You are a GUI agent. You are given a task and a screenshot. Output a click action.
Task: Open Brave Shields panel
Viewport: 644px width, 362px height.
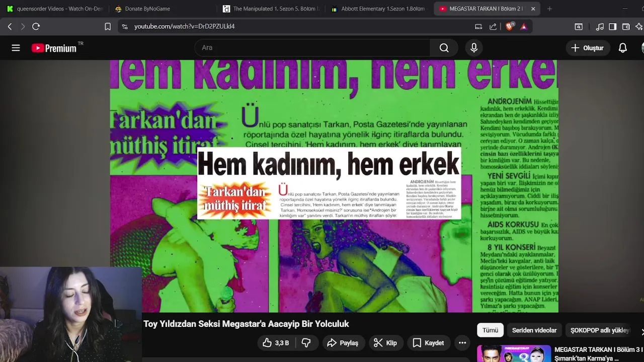pos(509,26)
